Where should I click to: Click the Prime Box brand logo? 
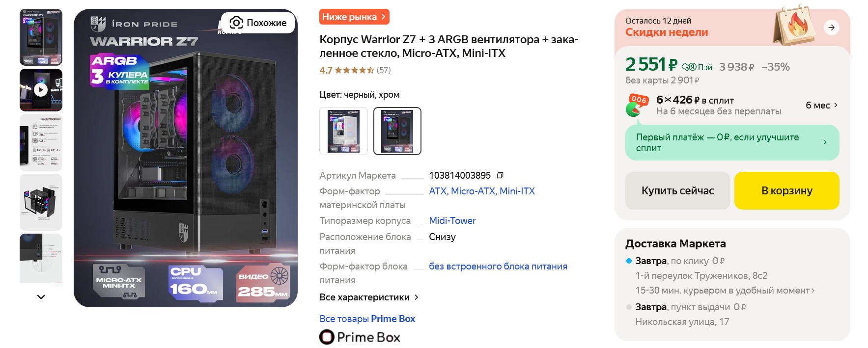(x=360, y=337)
